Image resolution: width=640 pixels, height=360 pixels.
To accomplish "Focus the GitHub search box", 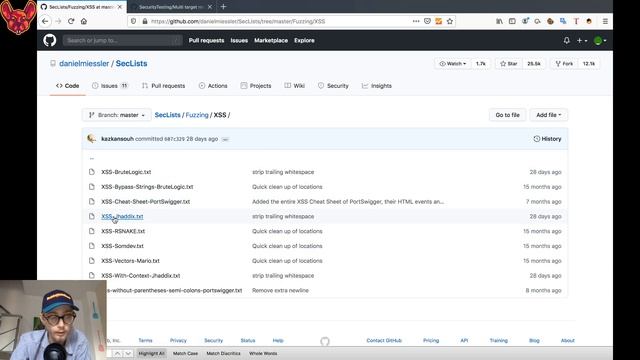I will [x=122, y=40].
